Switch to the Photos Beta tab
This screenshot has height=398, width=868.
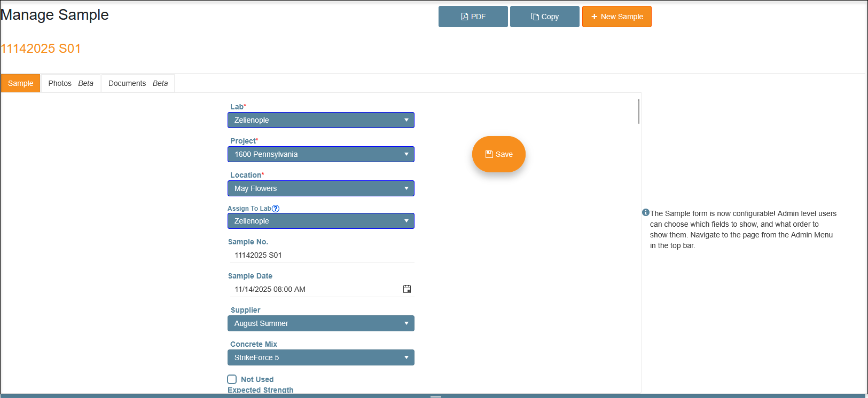click(71, 83)
